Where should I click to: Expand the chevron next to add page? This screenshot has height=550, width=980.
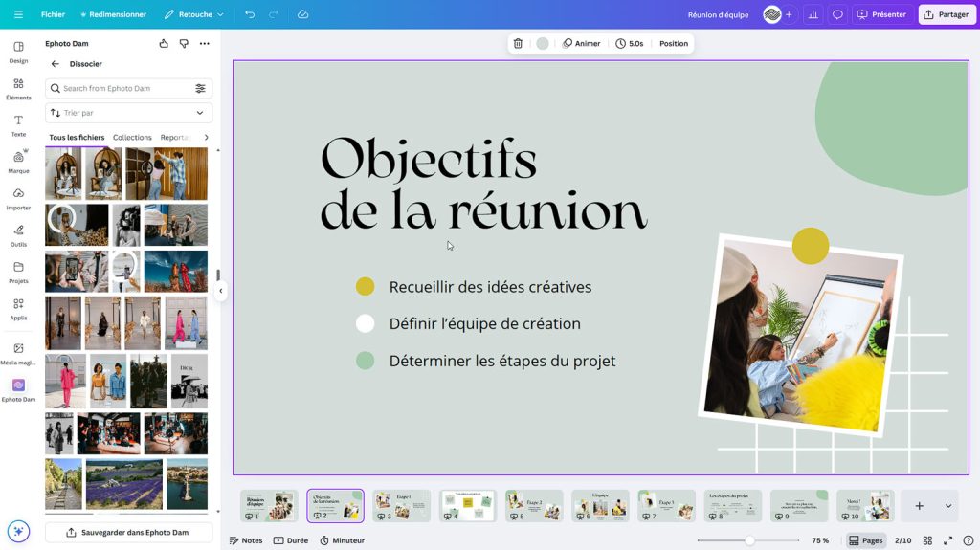948,506
